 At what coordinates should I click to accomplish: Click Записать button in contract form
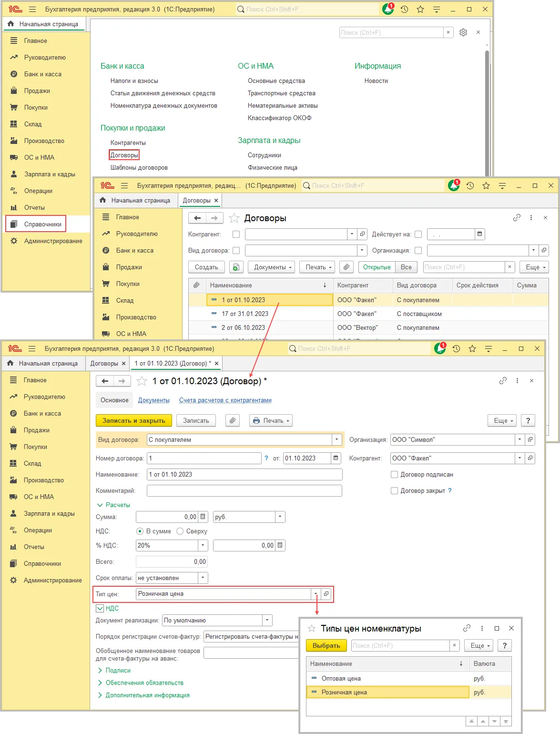196,420
